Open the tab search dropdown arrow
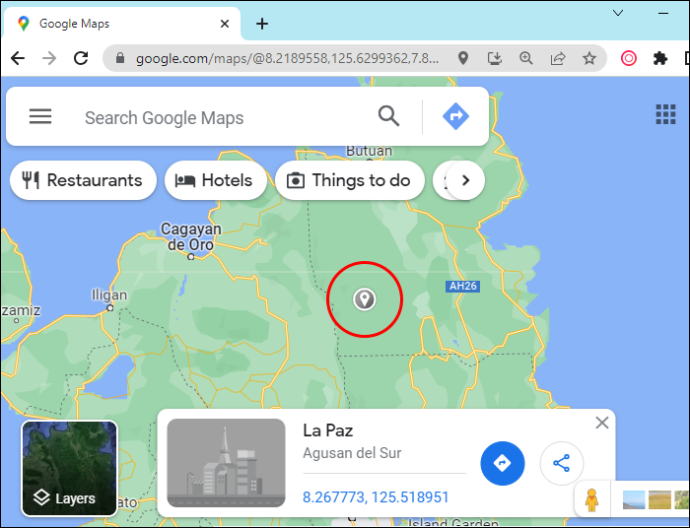This screenshot has width=690, height=528. (x=618, y=13)
